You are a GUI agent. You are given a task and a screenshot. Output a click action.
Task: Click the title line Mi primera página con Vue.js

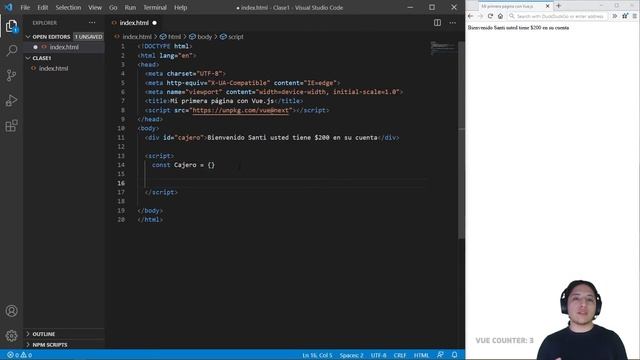click(x=224, y=101)
